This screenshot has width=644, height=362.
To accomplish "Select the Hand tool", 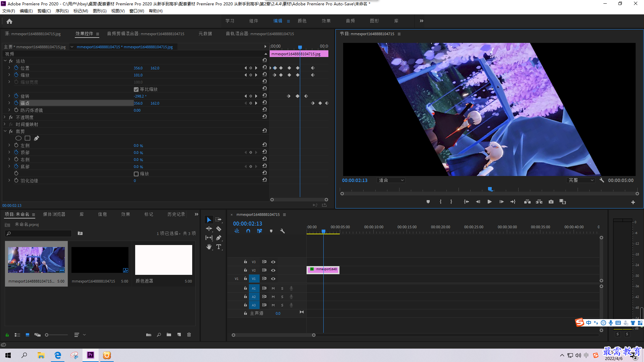I will click(209, 247).
